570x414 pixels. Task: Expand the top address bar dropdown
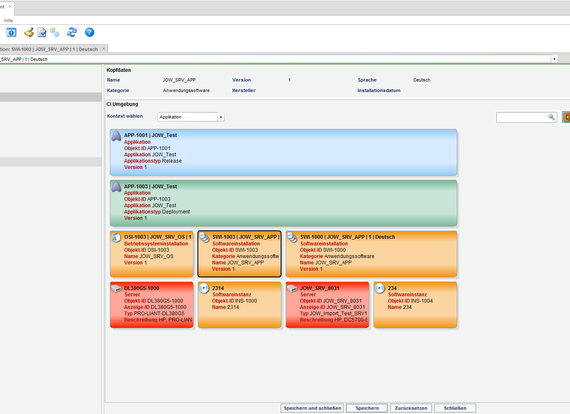(554, 59)
